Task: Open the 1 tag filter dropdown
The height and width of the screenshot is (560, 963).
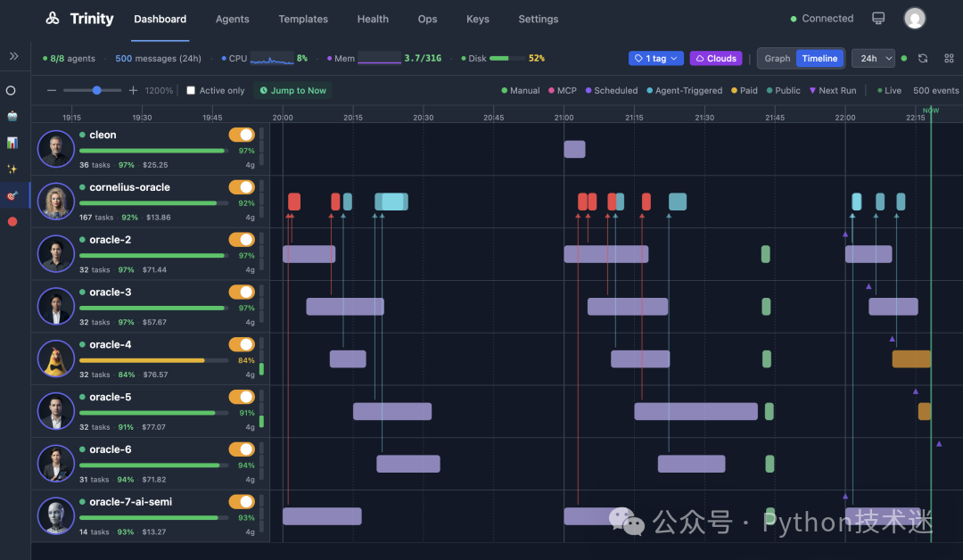Action: tap(656, 58)
